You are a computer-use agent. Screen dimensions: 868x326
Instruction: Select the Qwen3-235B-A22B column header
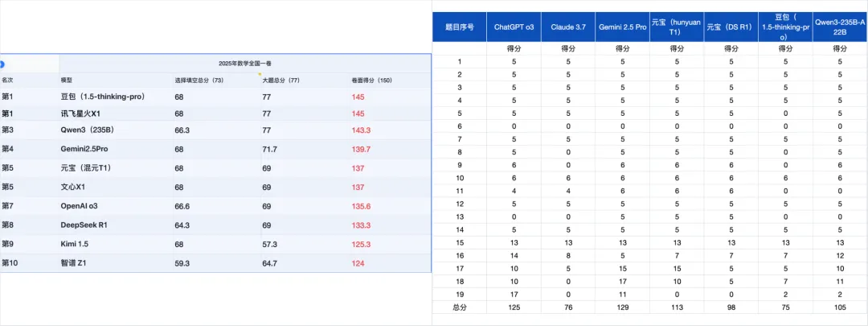coord(840,27)
